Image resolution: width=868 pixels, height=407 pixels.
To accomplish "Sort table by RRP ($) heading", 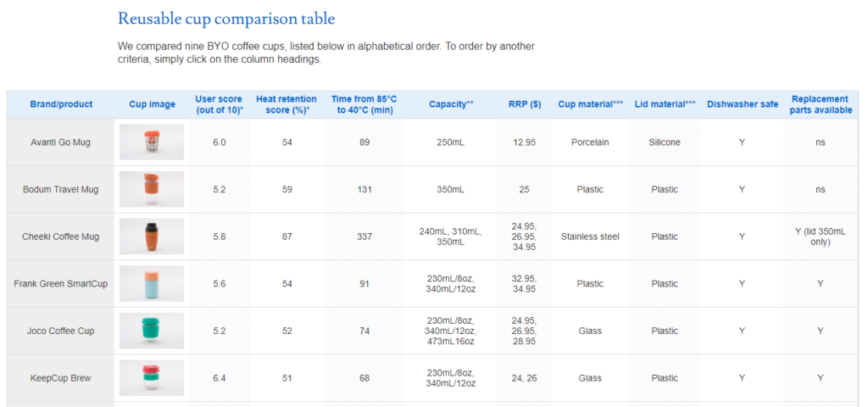I will (524, 104).
